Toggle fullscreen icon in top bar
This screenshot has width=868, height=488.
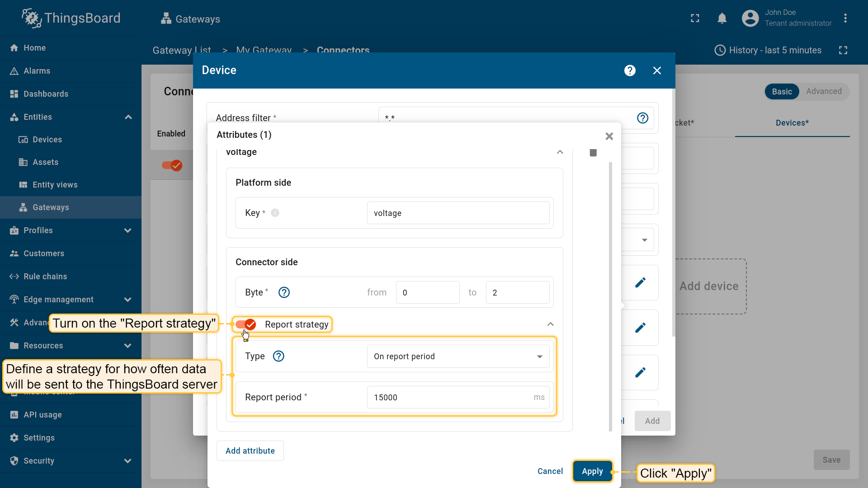[695, 19]
